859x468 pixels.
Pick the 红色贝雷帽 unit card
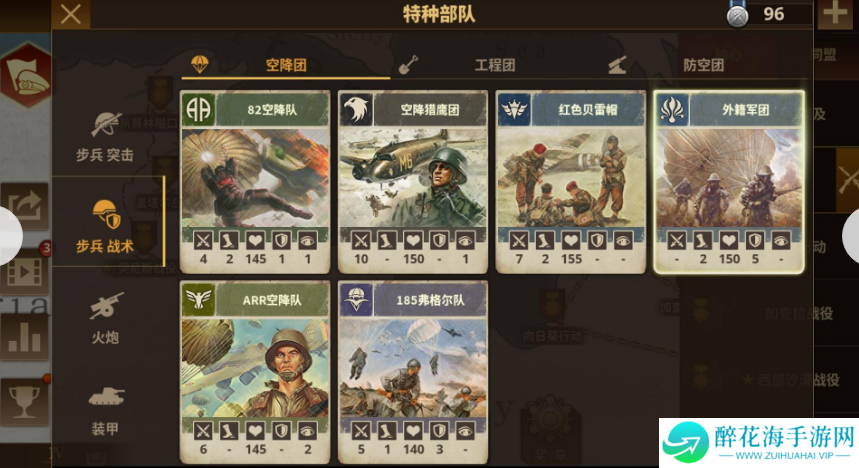[571, 182]
